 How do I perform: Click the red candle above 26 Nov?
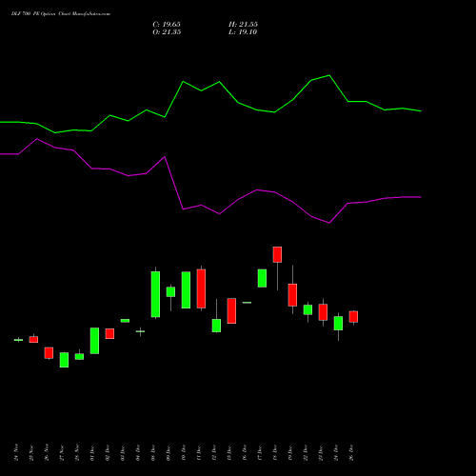pyautogui.click(x=49, y=353)
